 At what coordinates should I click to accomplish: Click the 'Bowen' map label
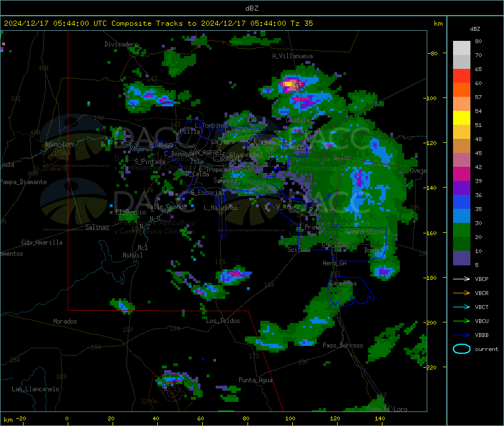pos(372,250)
